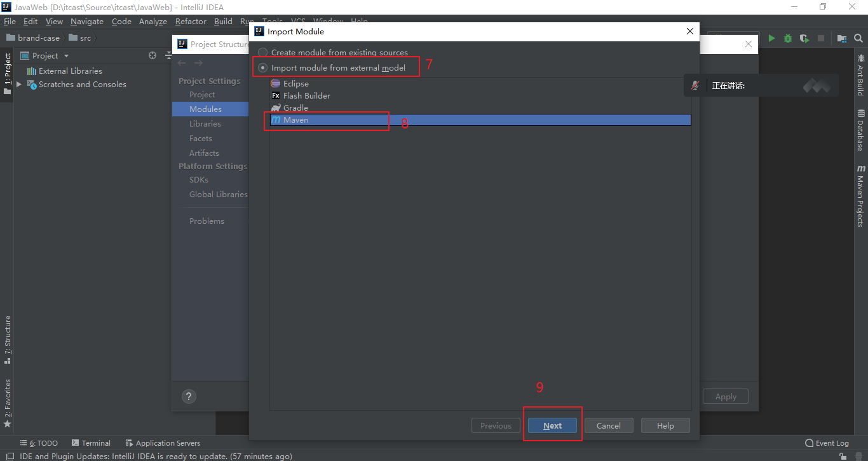868x461 pixels.
Task: Open the Refactor menu
Action: [191, 21]
